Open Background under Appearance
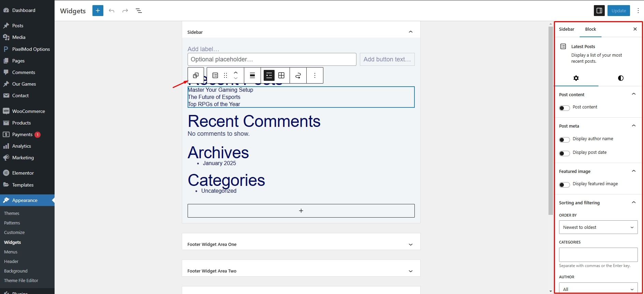 (x=16, y=271)
